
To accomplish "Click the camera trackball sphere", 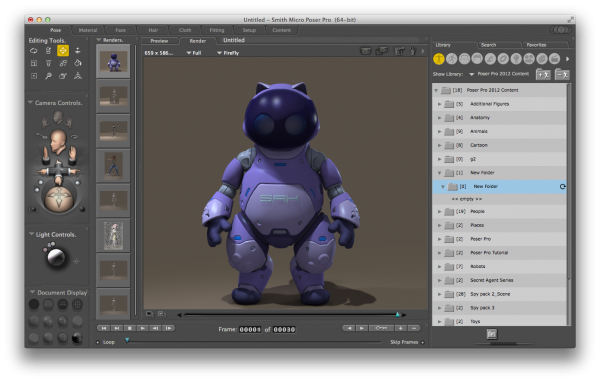I will (59, 198).
